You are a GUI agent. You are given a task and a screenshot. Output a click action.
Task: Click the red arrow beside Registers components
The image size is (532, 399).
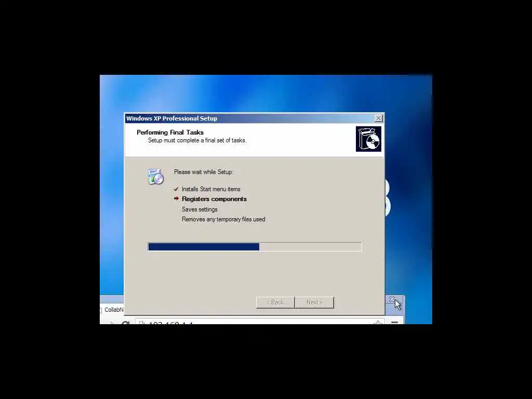176,198
